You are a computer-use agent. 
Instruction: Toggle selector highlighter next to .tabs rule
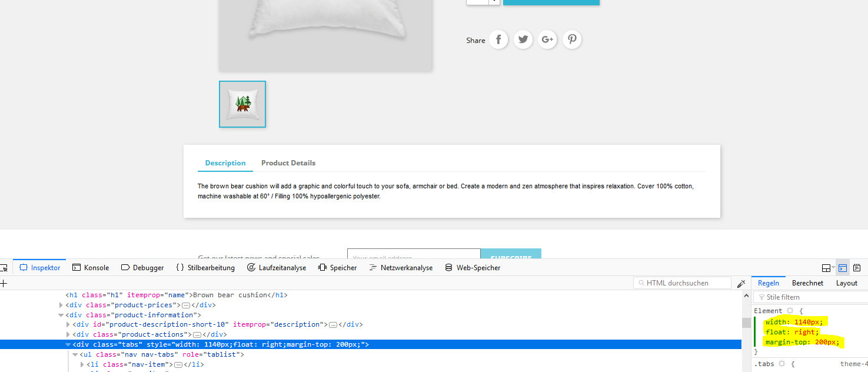pos(781,364)
